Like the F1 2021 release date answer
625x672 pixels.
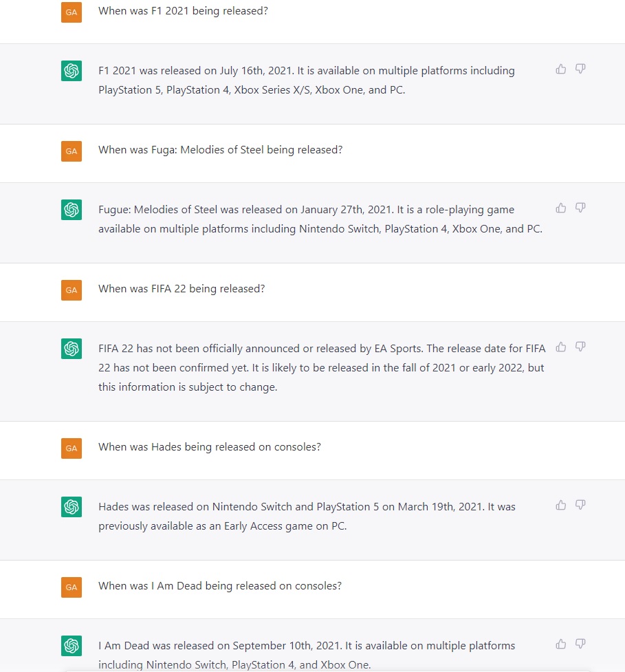561,69
